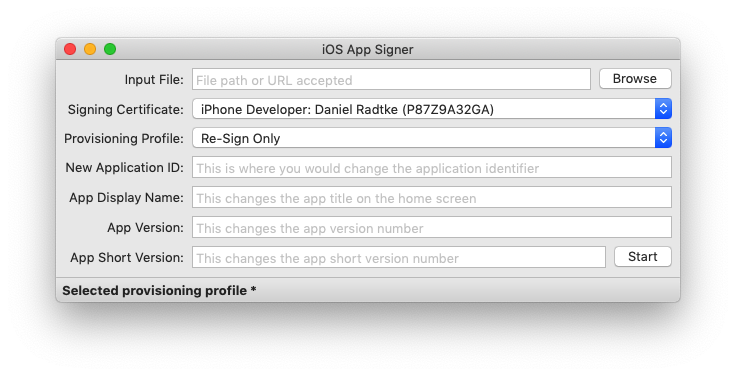736x376 pixels.
Task: Click the App Short Version field
Action: [x=399, y=257]
